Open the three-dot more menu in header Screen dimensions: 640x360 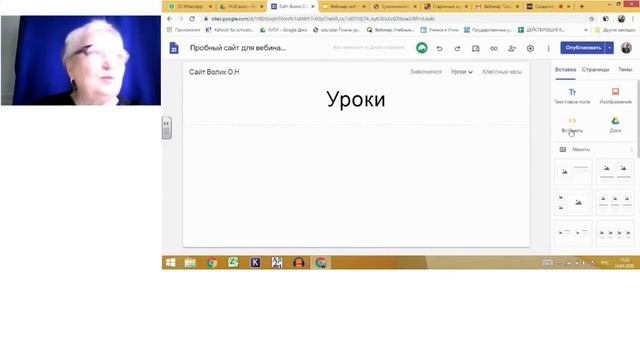click(x=548, y=49)
